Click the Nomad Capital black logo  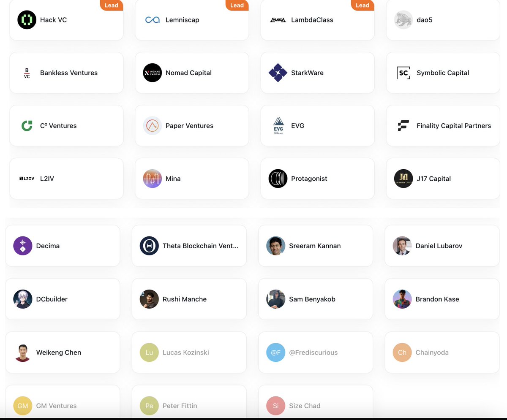[x=153, y=73]
